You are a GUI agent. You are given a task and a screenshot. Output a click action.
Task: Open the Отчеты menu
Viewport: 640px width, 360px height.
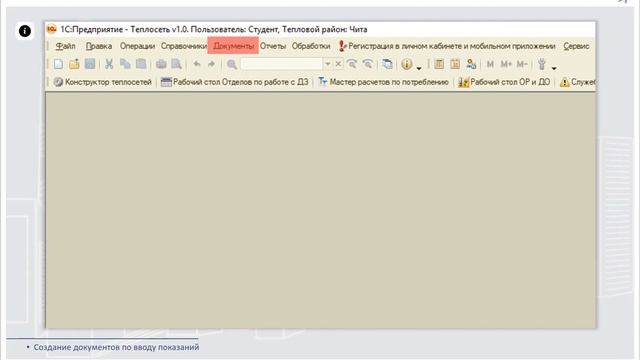click(x=273, y=46)
